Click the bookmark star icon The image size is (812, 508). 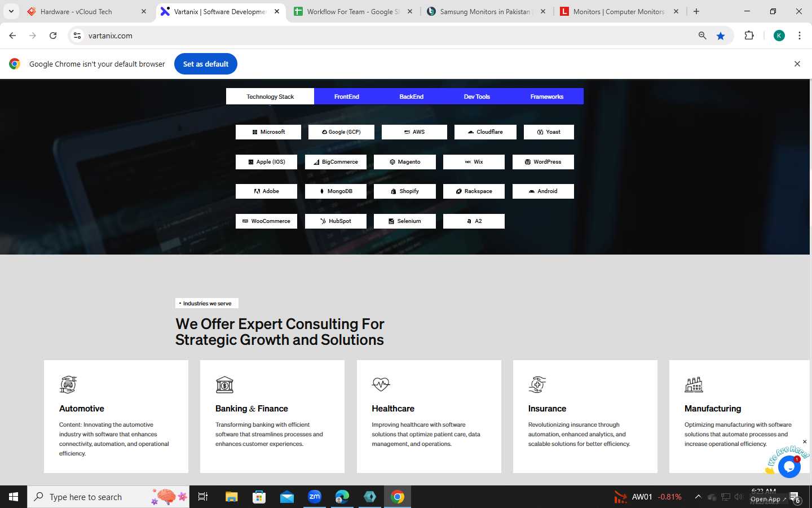pos(721,36)
